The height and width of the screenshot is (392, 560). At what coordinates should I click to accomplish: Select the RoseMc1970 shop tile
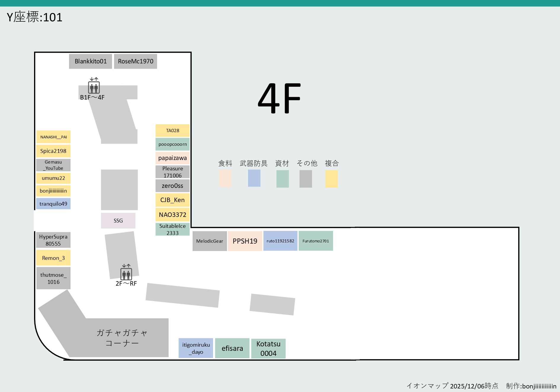pos(136,61)
